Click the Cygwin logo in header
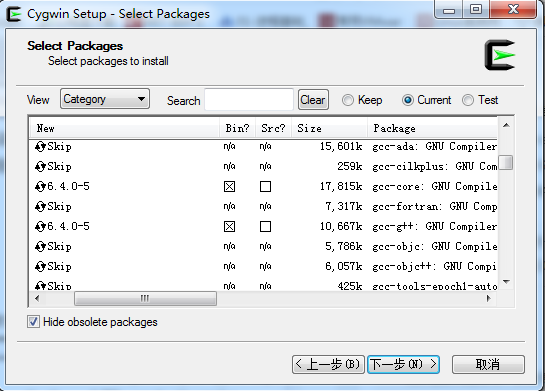Viewport: 545px width, 391px height. point(500,55)
